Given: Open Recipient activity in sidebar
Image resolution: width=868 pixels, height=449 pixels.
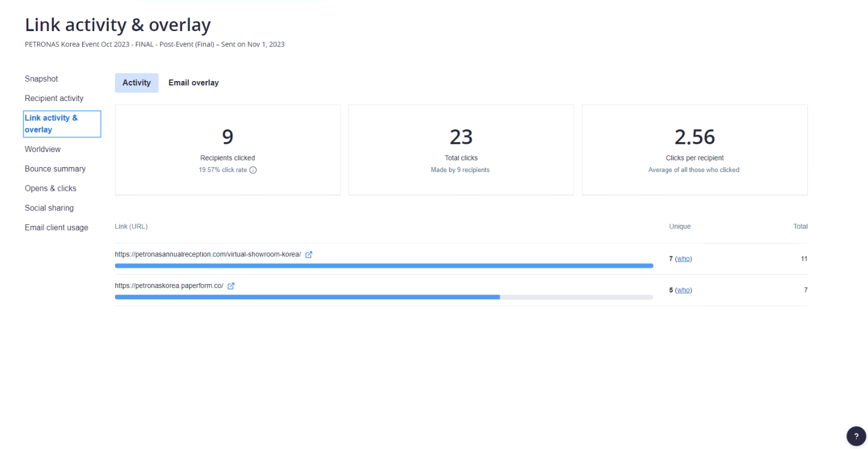Looking at the screenshot, I should click(x=54, y=98).
